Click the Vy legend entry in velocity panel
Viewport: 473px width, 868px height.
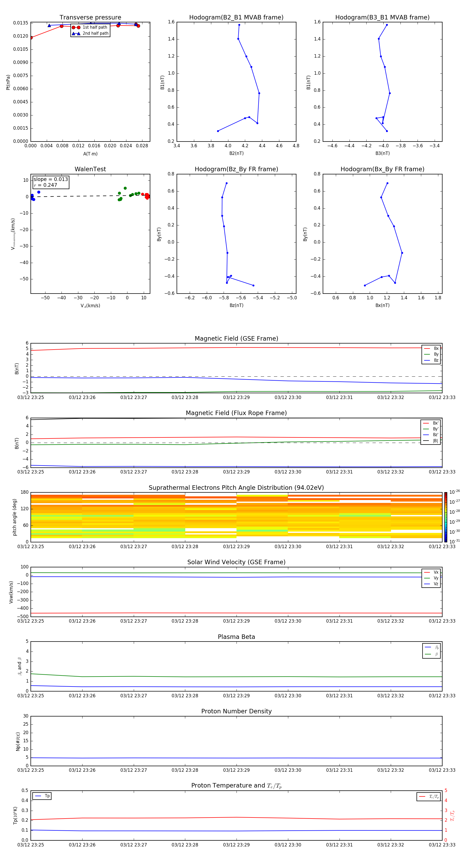point(431,578)
